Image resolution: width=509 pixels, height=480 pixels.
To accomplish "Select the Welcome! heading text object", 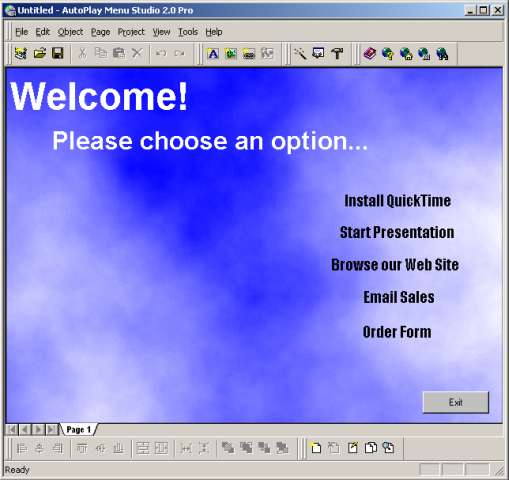I will point(99,96).
